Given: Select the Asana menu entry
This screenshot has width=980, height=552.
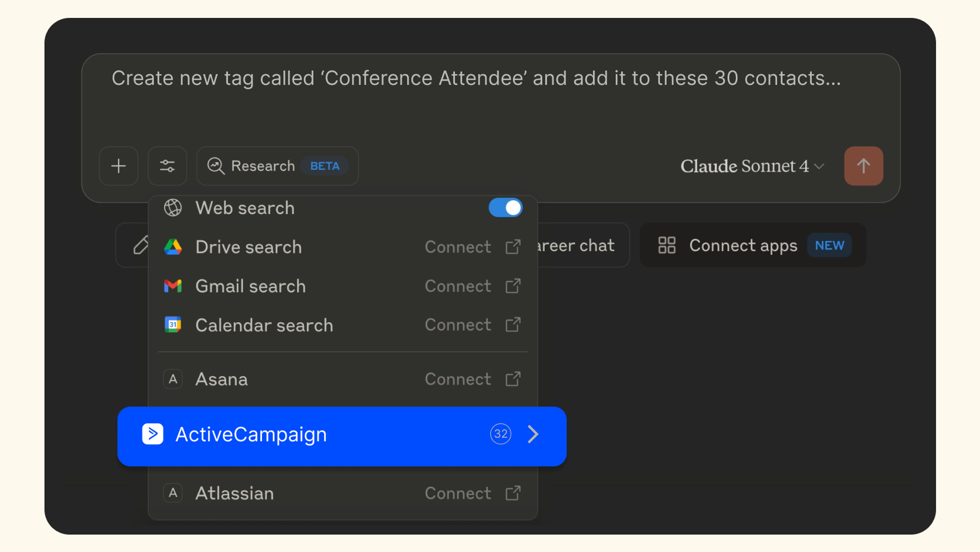Looking at the screenshot, I should (221, 379).
